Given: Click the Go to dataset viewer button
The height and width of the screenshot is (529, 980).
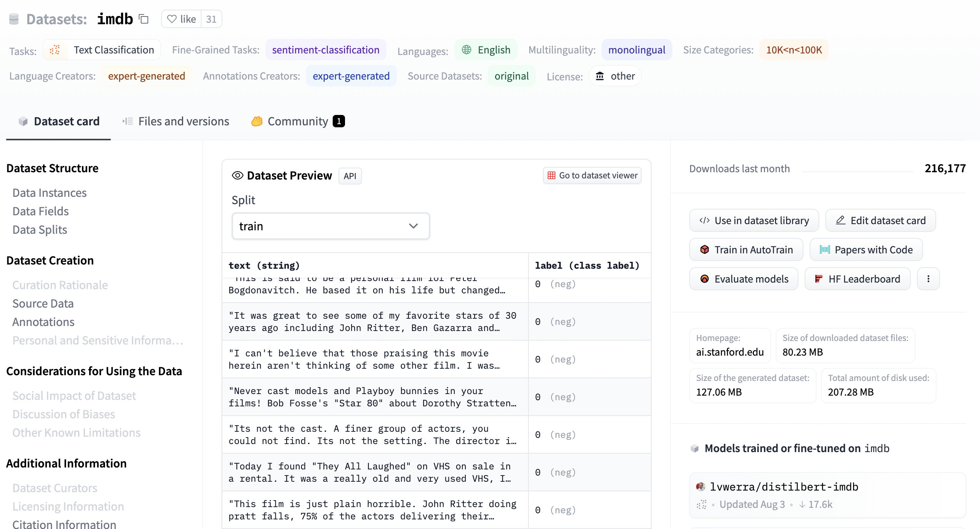Looking at the screenshot, I should tap(592, 175).
